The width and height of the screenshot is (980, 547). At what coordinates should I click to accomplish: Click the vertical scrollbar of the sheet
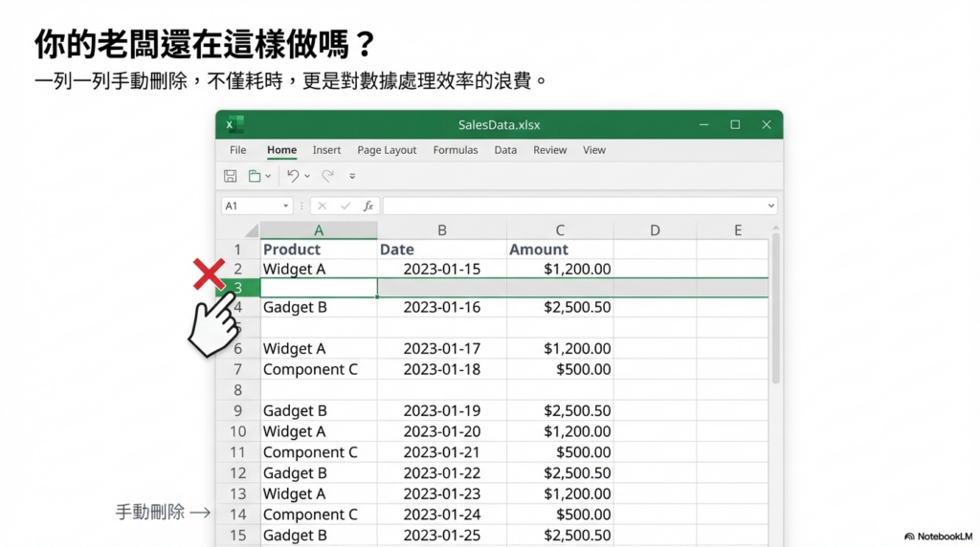click(x=776, y=316)
